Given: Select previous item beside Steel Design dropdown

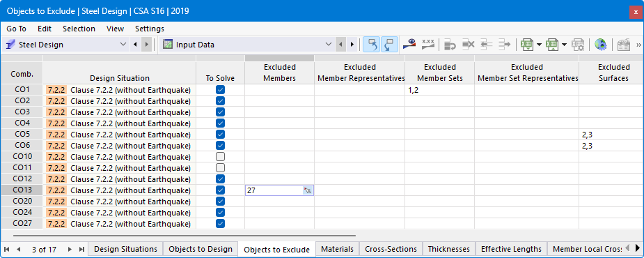Looking at the screenshot, I should coord(136,45).
